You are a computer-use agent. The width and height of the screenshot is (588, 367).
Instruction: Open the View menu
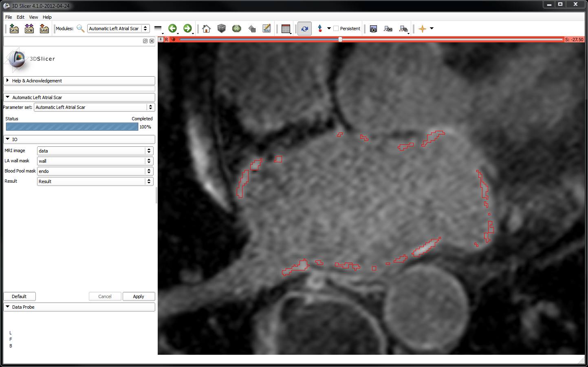click(x=33, y=17)
